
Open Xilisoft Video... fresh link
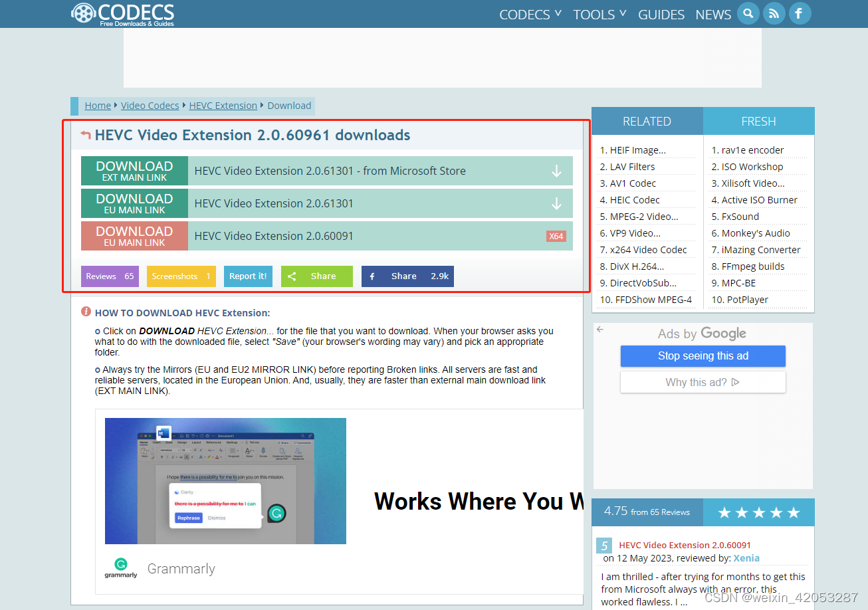coord(753,183)
